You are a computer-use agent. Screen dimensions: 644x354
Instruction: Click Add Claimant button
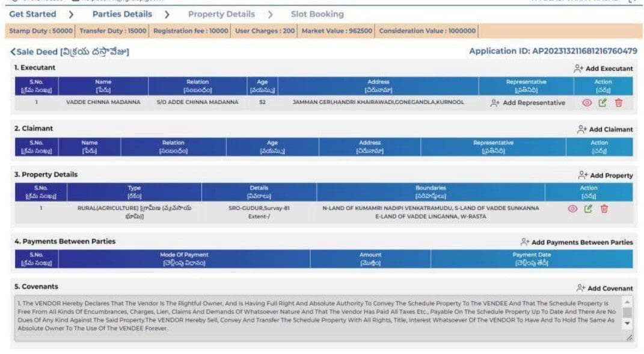tap(605, 129)
